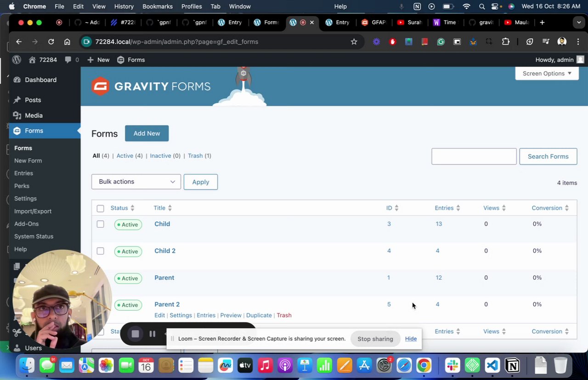Tick the select-all checkbox in table header

pos(101,209)
